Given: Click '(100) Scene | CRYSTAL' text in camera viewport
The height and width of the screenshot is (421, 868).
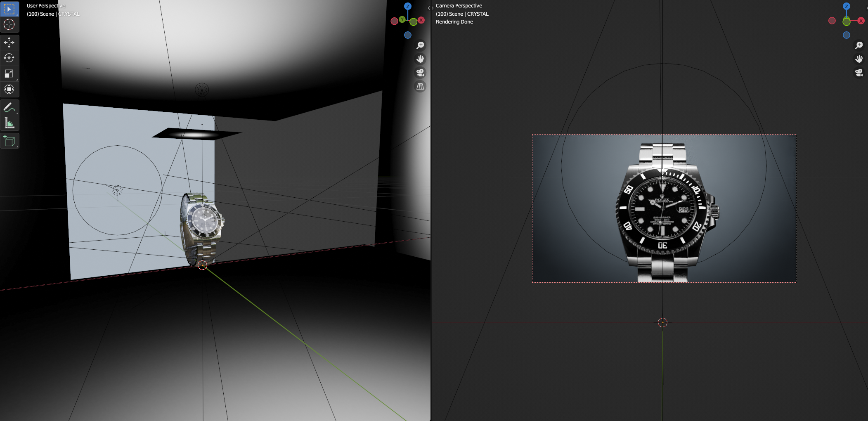Looking at the screenshot, I should pos(462,14).
